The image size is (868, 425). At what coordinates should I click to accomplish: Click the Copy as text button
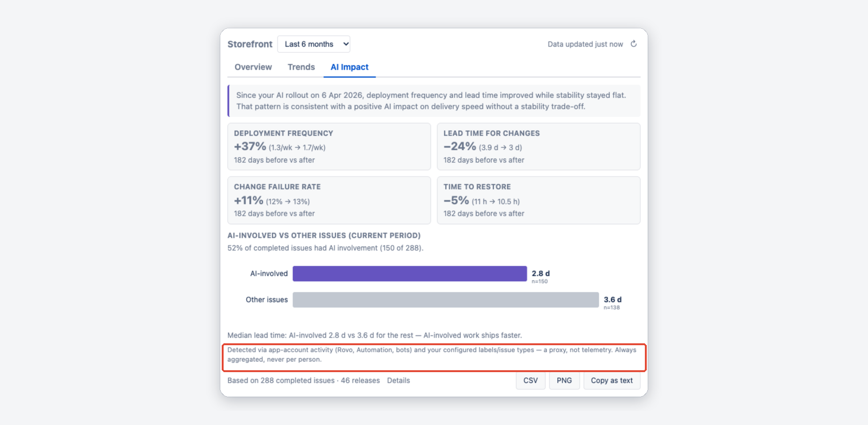point(612,381)
